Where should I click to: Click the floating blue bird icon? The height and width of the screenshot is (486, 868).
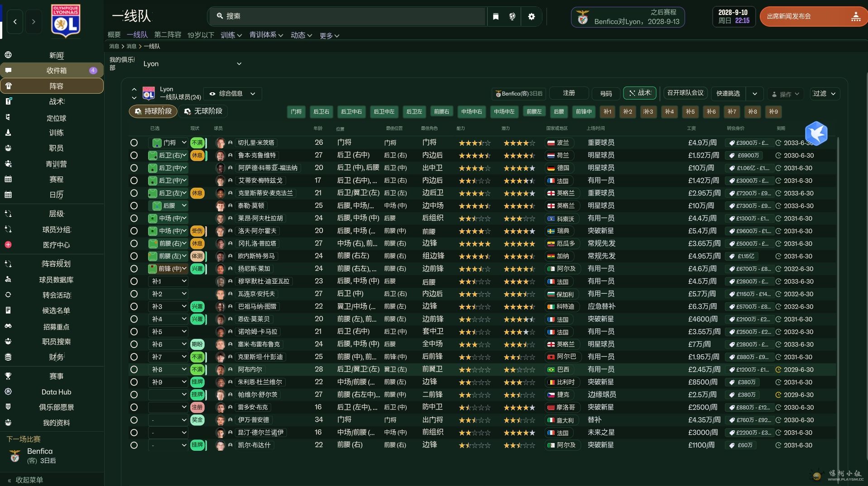(x=816, y=133)
